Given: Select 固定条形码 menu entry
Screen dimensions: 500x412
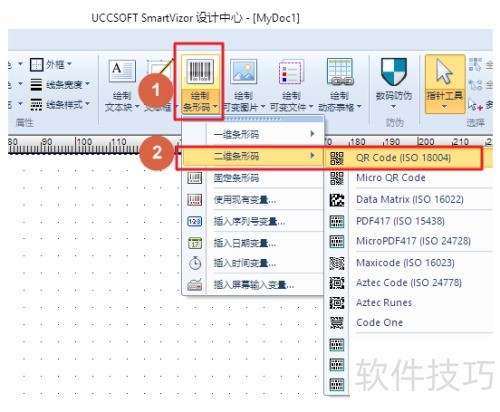Looking at the screenshot, I should pos(253,178).
